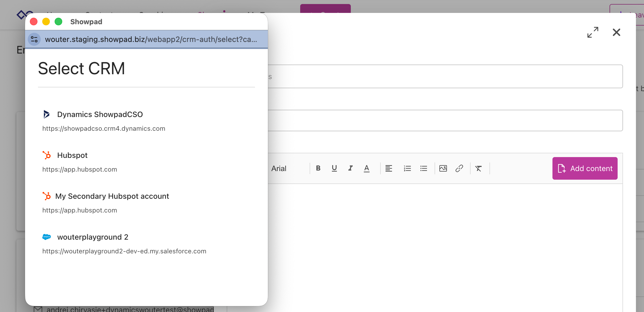Toggle bold text formatting
Screen dimensions: 644x312
click(x=318, y=168)
